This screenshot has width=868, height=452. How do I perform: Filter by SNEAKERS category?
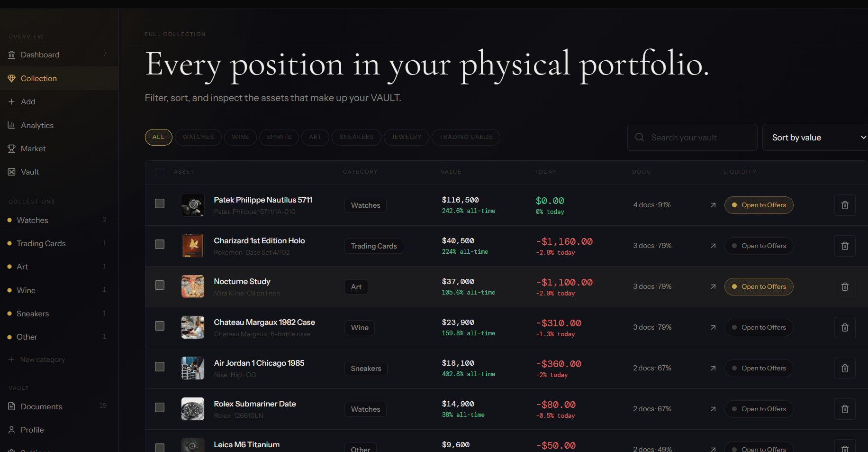pos(356,137)
